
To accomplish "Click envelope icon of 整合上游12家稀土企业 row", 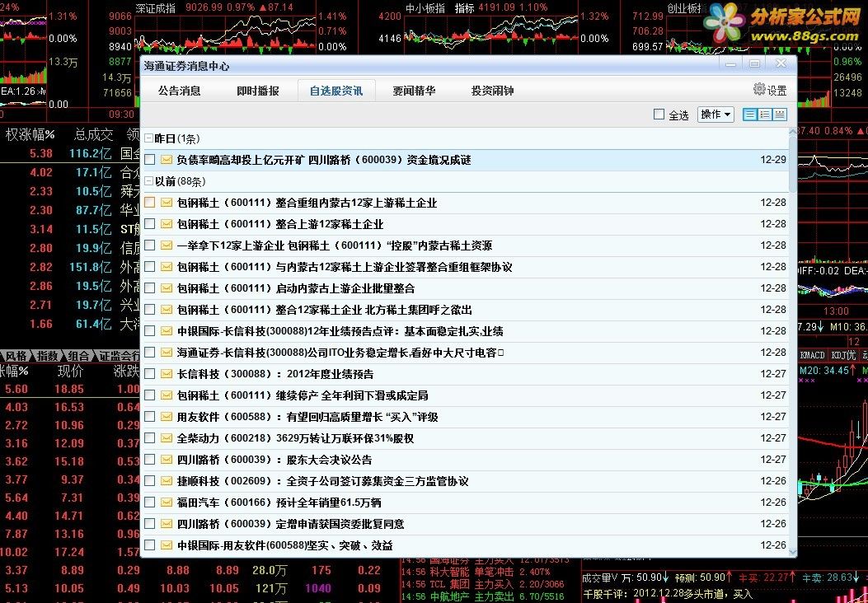I will click(x=167, y=223).
